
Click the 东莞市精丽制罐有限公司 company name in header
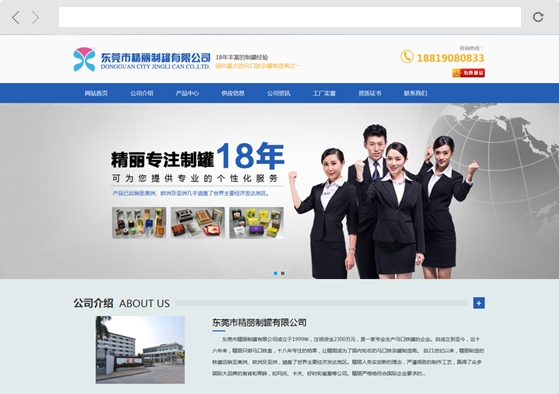[155, 57]
